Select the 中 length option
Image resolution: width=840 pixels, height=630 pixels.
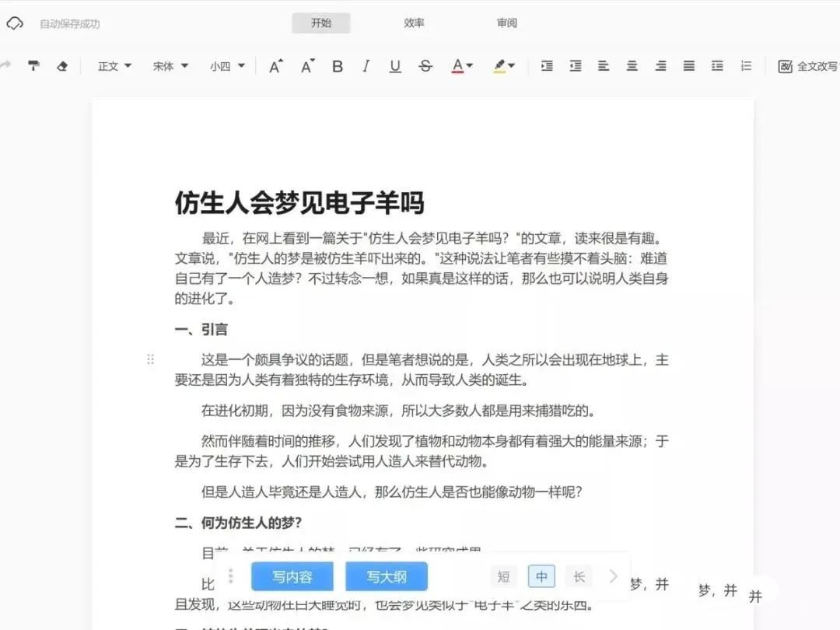[x=541, y=576]
